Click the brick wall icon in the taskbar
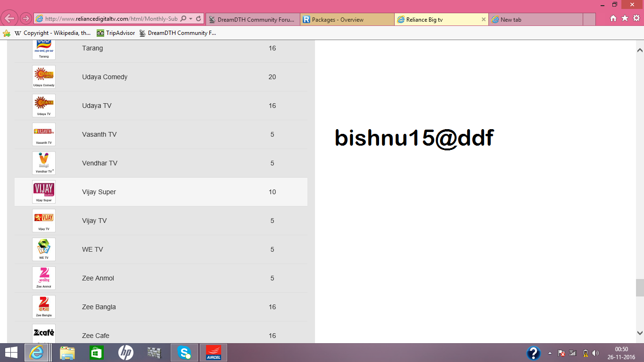The width and height of the screenshot is (644, 362). pos(154,353)
